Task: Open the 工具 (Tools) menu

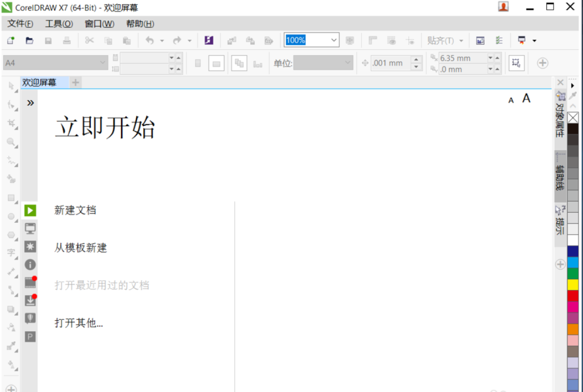Action: tap(59, 24)
